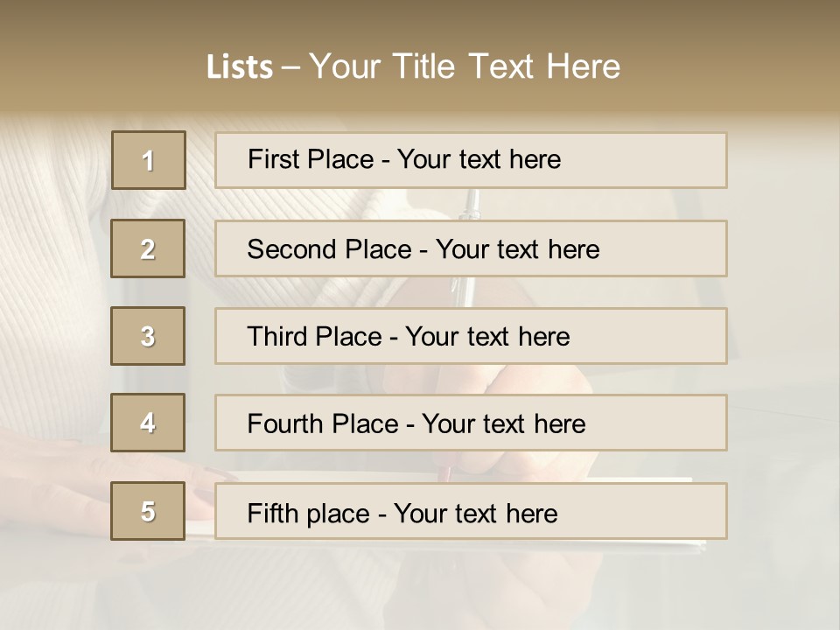The width and height of the screenshot is (840, 630).
Task: Click the dash in the slide title
Action: [x=291, y=66]
